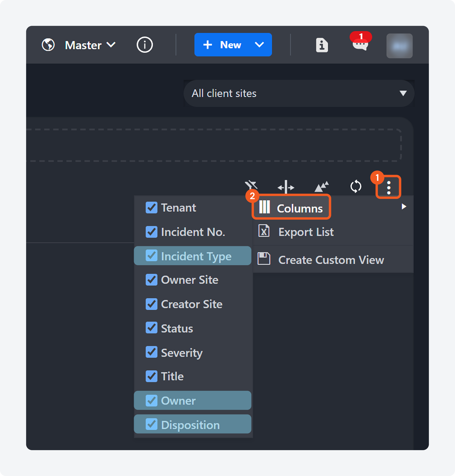Screen dimensions: 455x476
Task: Click the clear sorting arrows icon
Action: click(x=321, y=187)
